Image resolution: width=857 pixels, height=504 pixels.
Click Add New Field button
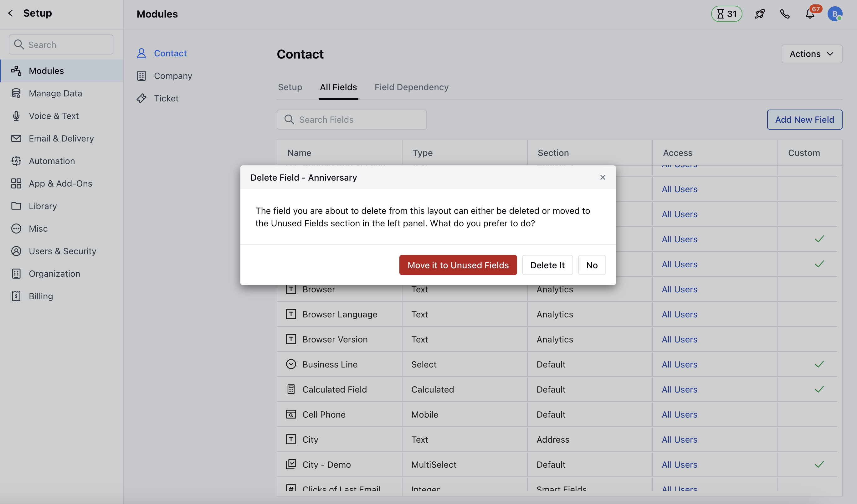pos(804,119)
